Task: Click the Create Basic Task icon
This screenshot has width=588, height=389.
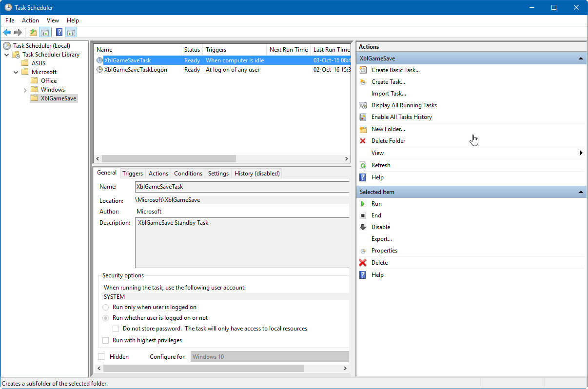Action: [363, 70]
